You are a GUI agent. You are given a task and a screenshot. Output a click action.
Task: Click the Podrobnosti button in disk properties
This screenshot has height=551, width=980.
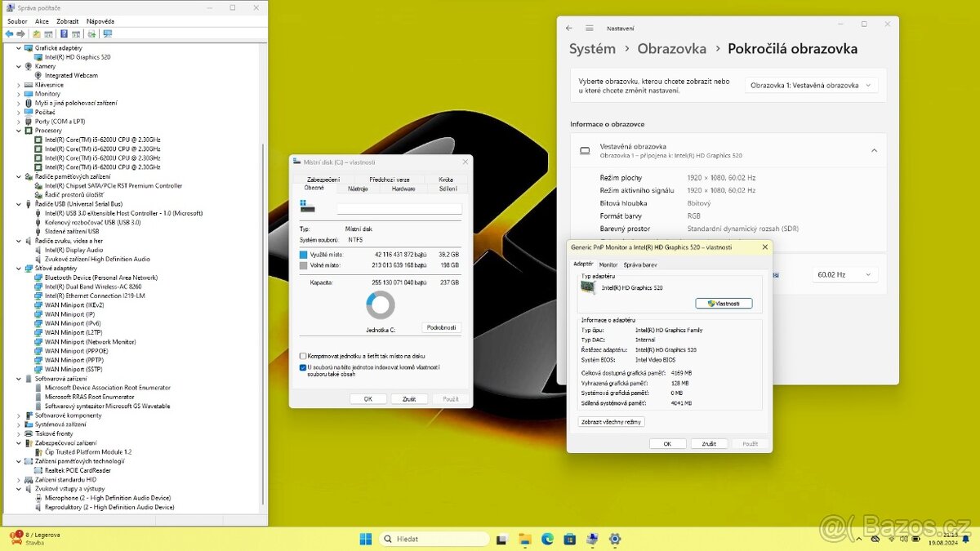coord(440,327)
